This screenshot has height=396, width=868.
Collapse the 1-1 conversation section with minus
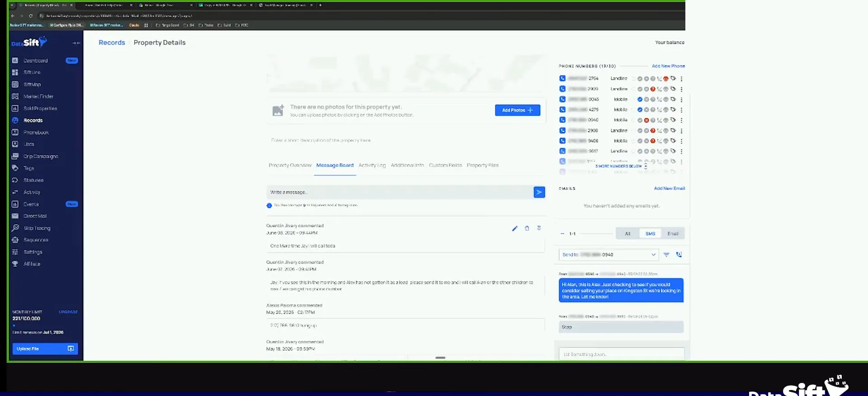tap(562, 234)
